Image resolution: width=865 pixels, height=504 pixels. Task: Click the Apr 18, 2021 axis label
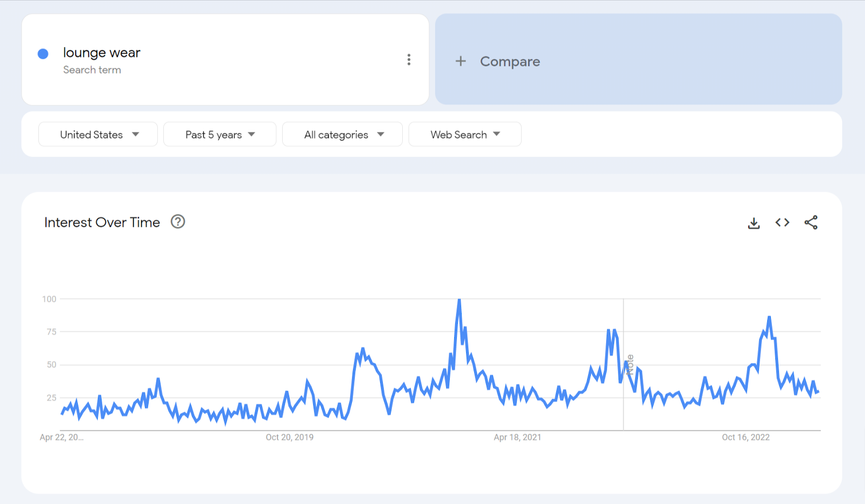pos(517,437)
